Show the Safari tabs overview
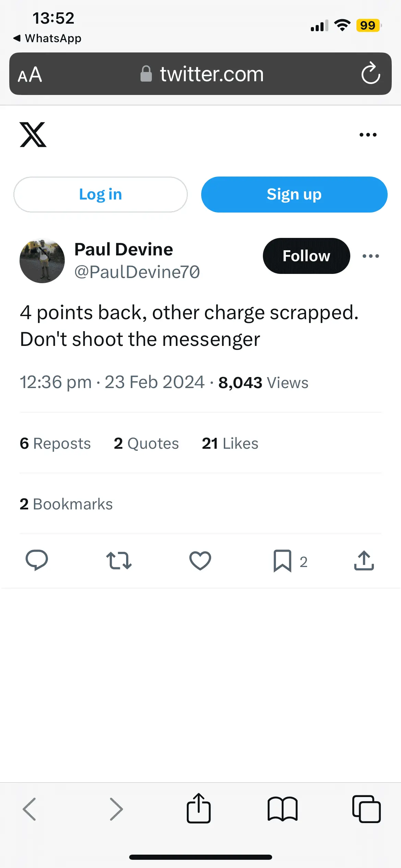 [366, 809]
